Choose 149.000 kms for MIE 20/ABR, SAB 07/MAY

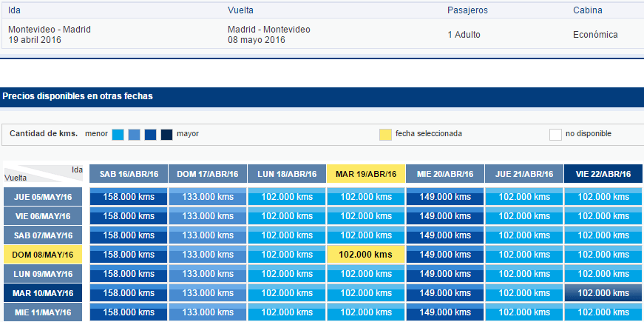coord(445,235)
